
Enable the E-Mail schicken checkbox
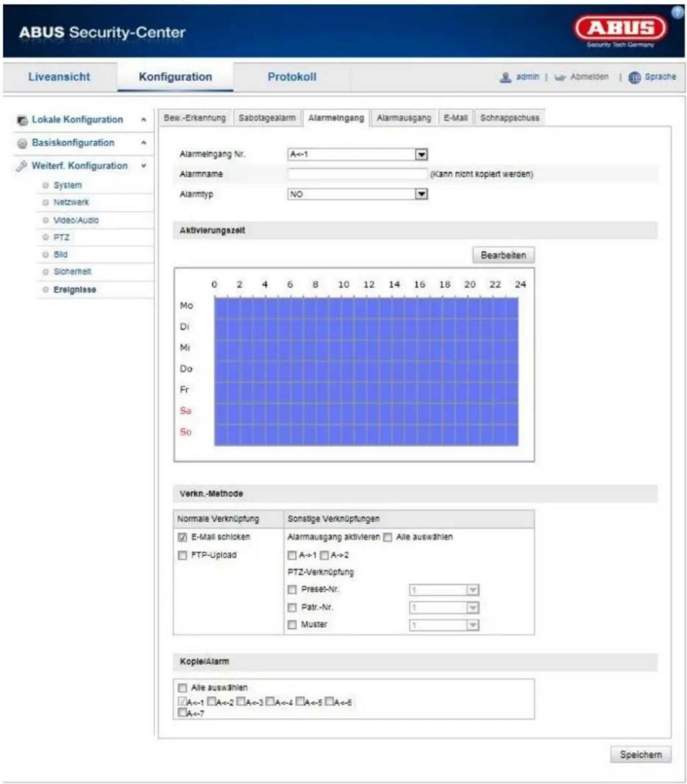click(183, 537)
